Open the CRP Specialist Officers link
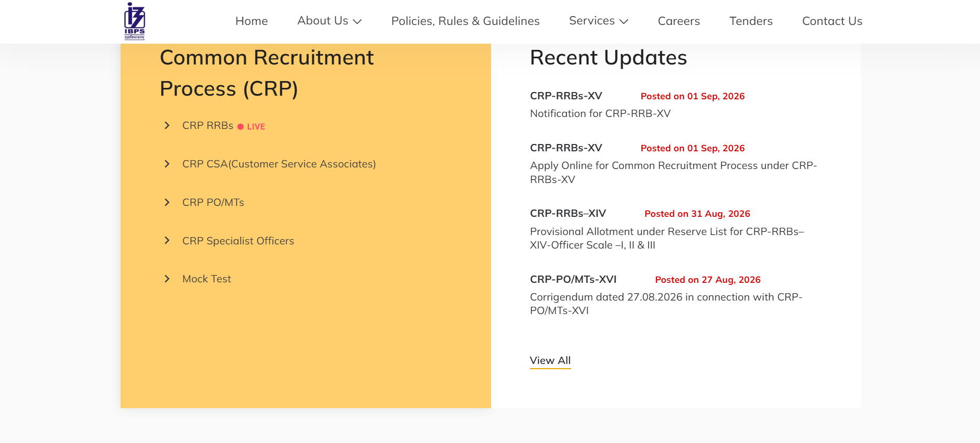980x443 pixels. click(x=238, y=241)
